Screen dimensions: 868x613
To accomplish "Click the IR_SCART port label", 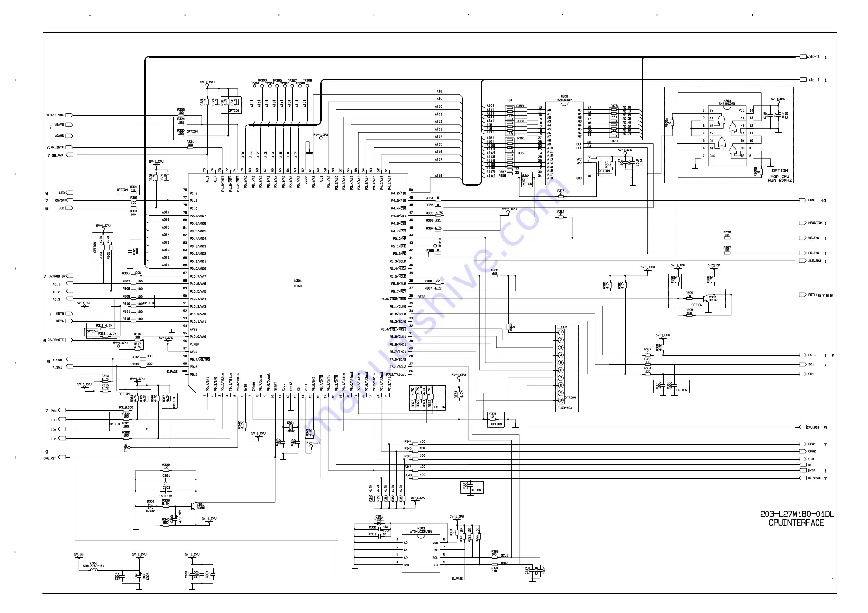I will [815, 478].
